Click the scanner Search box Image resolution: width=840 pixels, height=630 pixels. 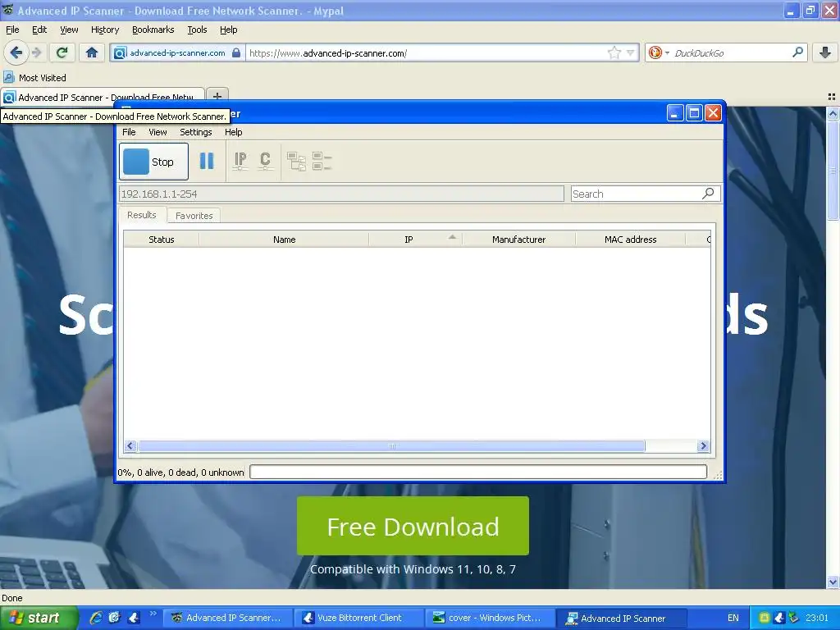click(637, 194)
